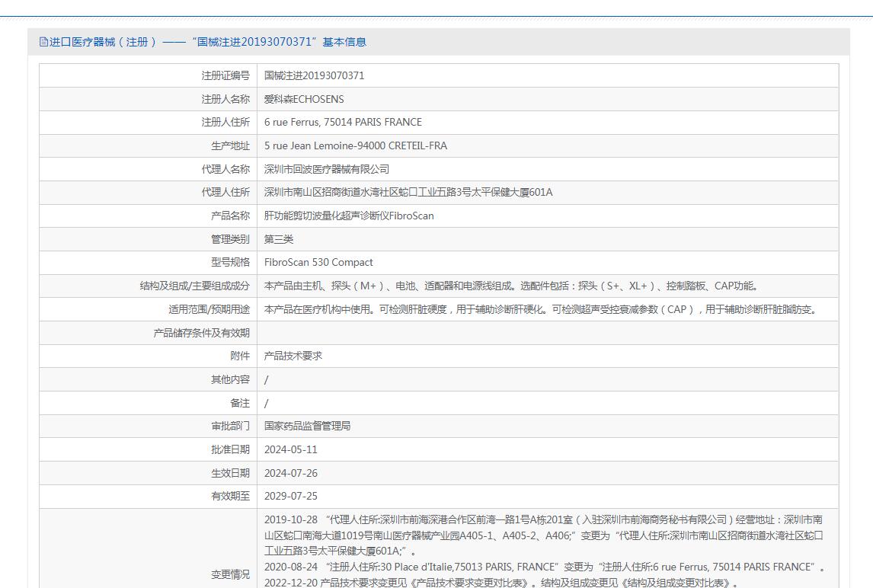Select expiry date 2029-07-25
873x588 pixels.
(291, 496)
